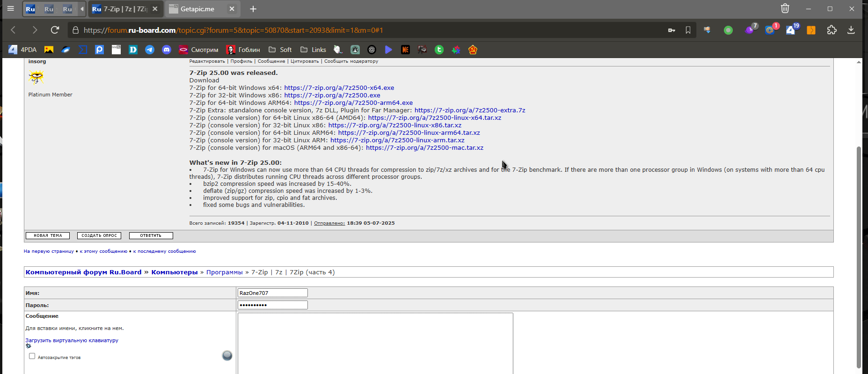Click the Цитировать link

(305, 61)
